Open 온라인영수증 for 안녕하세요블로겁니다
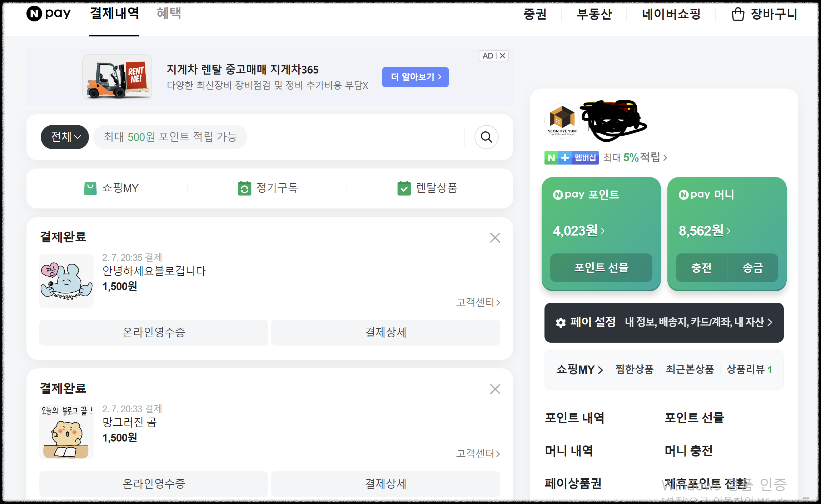The height and width of the screenshot is (504, 821). (154, 332)
